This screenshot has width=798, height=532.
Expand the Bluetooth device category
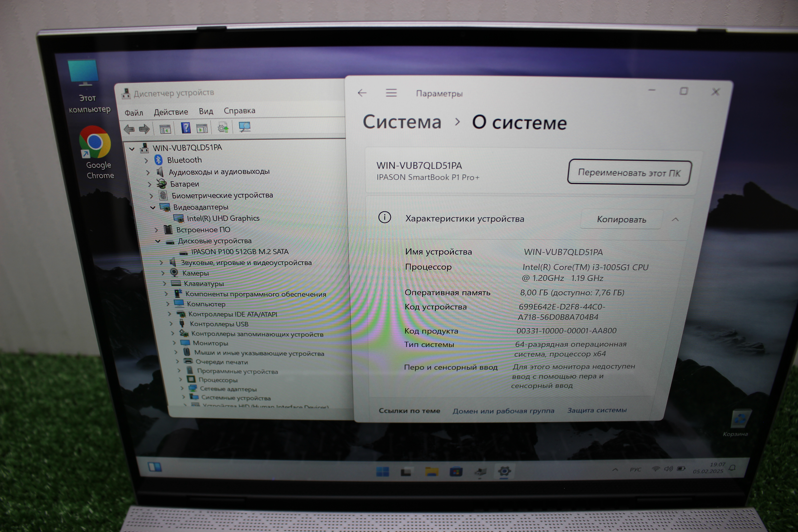146,161
